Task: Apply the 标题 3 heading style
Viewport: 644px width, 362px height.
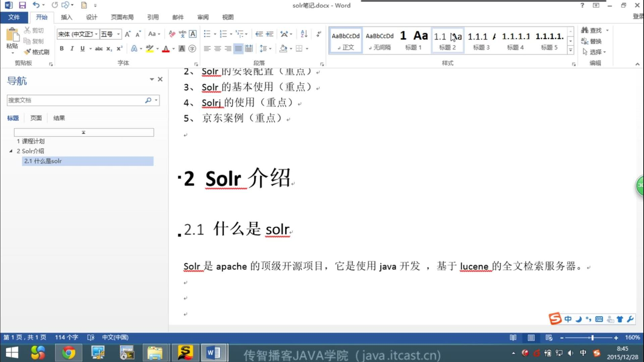Action: pyautogui.click(x=481, y=41)
